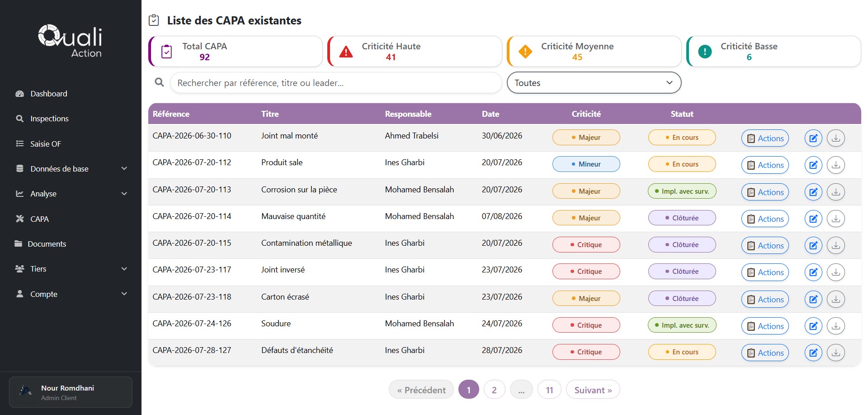868x415 pixels.
Task: Expand the Compte sidebar menu
Action: 71,294
